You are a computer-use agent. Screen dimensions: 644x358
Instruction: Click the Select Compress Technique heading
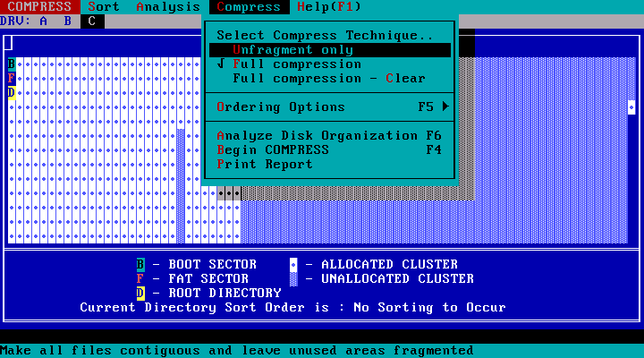(x=325, y=35)
